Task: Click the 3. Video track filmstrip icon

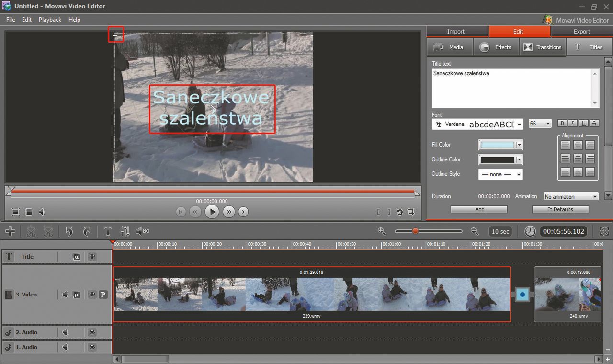Action: (x=9, y=295)
